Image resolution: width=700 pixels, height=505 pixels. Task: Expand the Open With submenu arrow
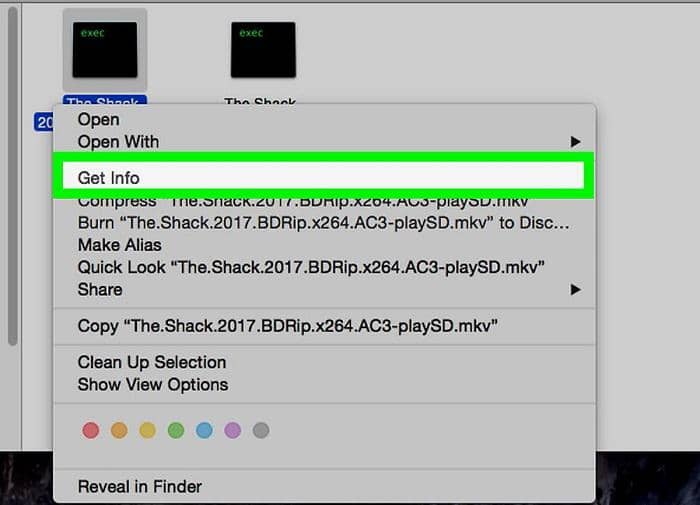pyautogui.click(x=575, y=142)
